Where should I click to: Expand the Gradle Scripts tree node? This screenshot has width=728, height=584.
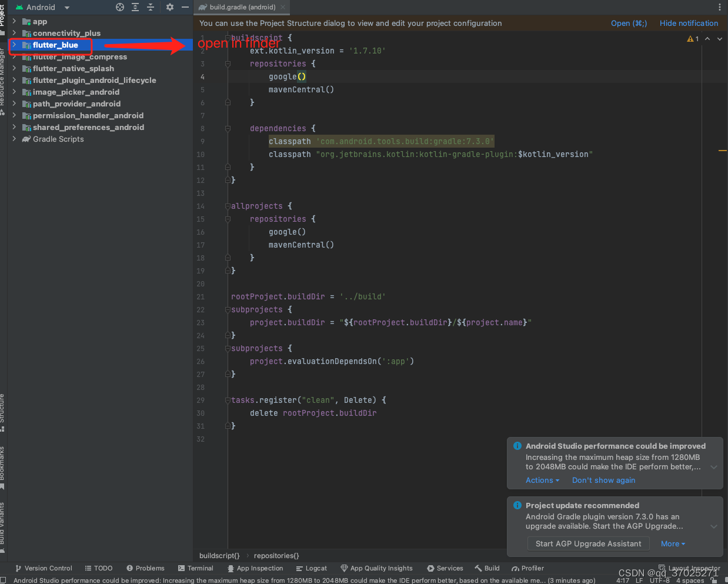pos(14,139)
